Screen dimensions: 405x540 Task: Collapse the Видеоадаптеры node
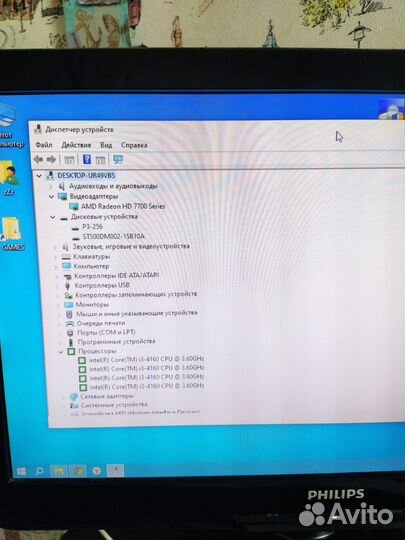point(51,197)
